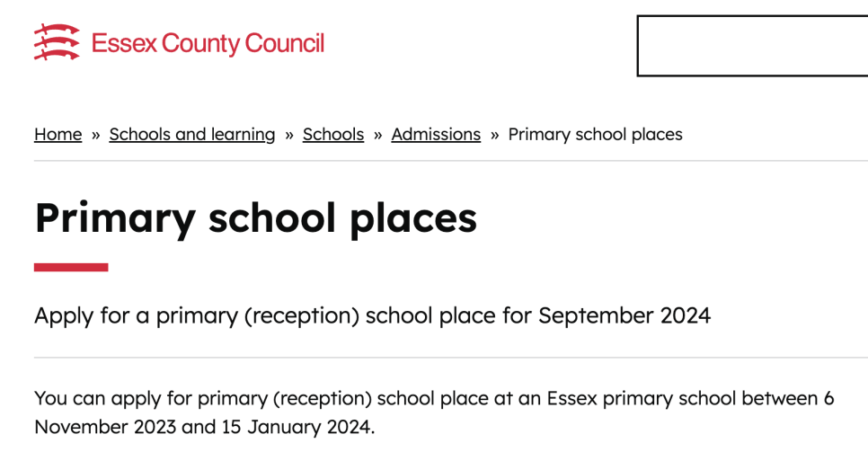Click the Apply for a primary subtitle

[x=373, y=316]
